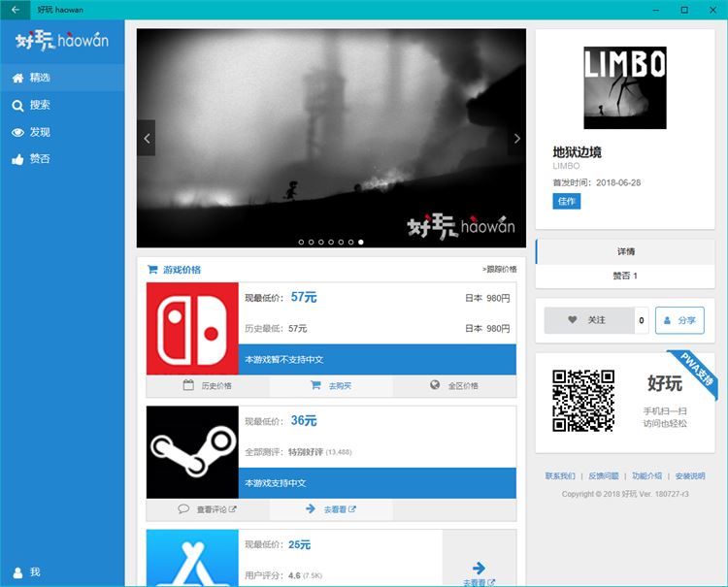Click the 跟踪价格 link

[x=500, y=269]
